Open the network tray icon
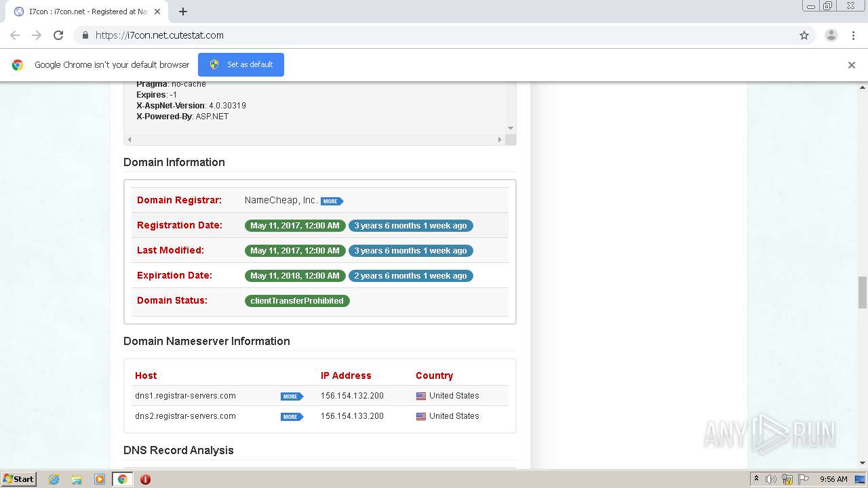 tap(787, 479)
